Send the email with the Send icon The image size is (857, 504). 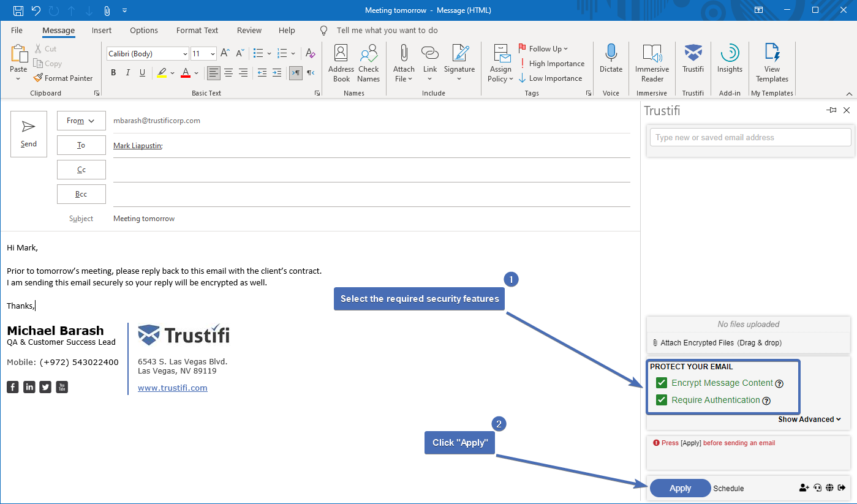point(29,134)
